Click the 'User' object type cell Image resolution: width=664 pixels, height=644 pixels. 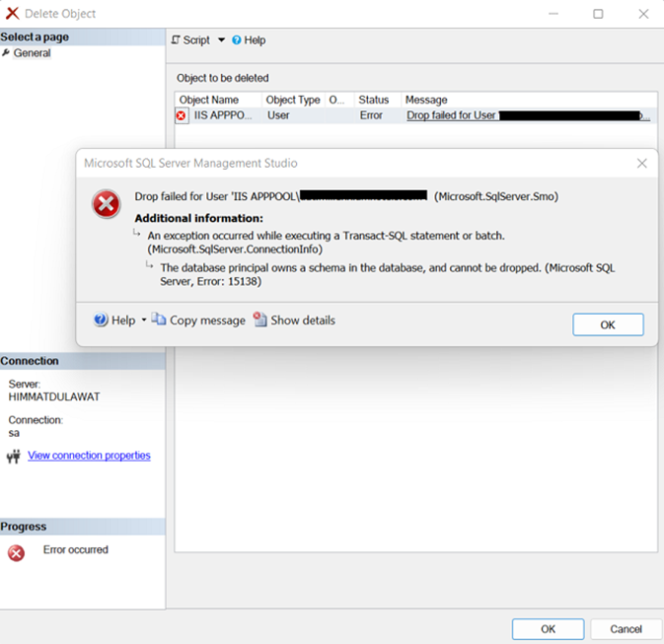(278, 115)
